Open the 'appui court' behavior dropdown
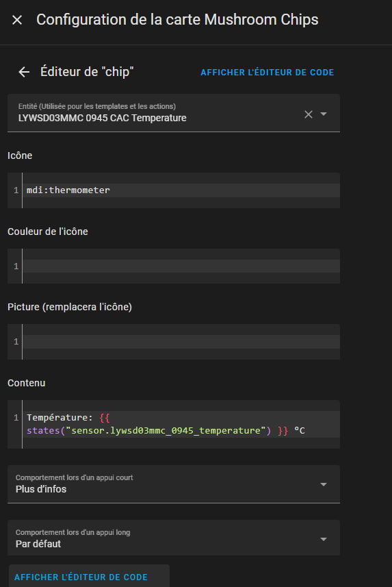 (174, 484)
